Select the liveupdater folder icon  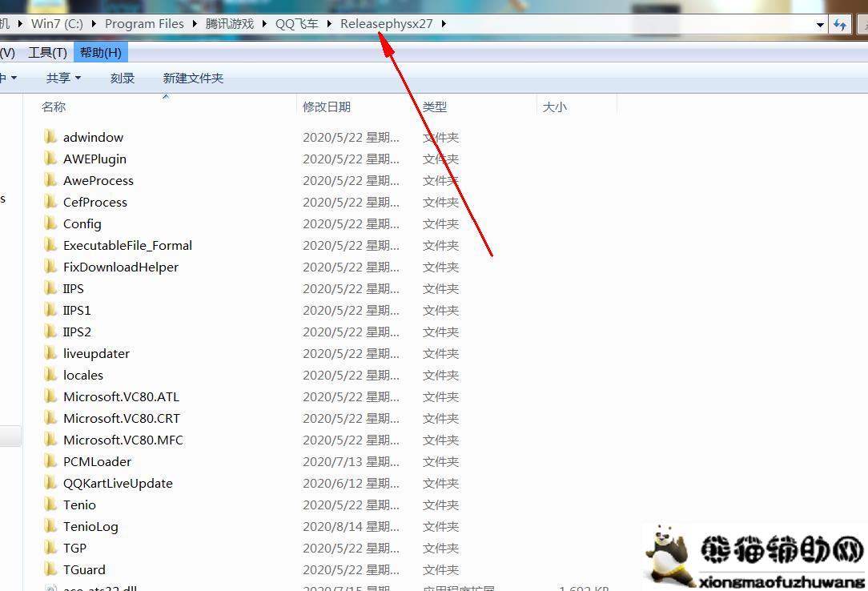coord(50,353)
